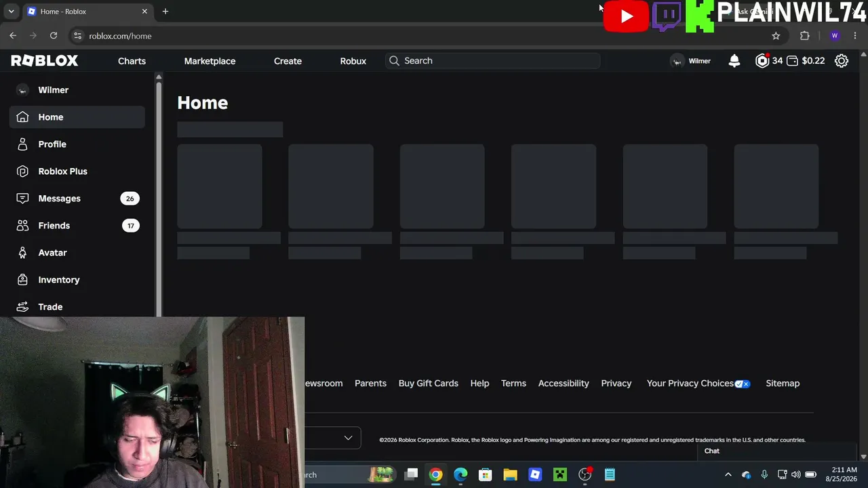Screen dimensions: 868x488
Task: Open File Explorer from the taskbar
Action: (x=510, y=474)
